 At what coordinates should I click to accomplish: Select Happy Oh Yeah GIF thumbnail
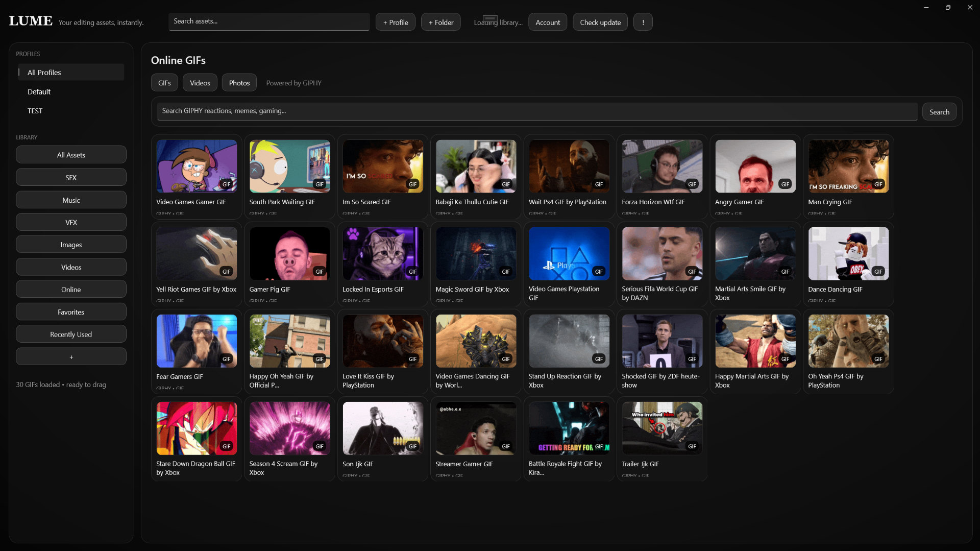pos(289,341)
